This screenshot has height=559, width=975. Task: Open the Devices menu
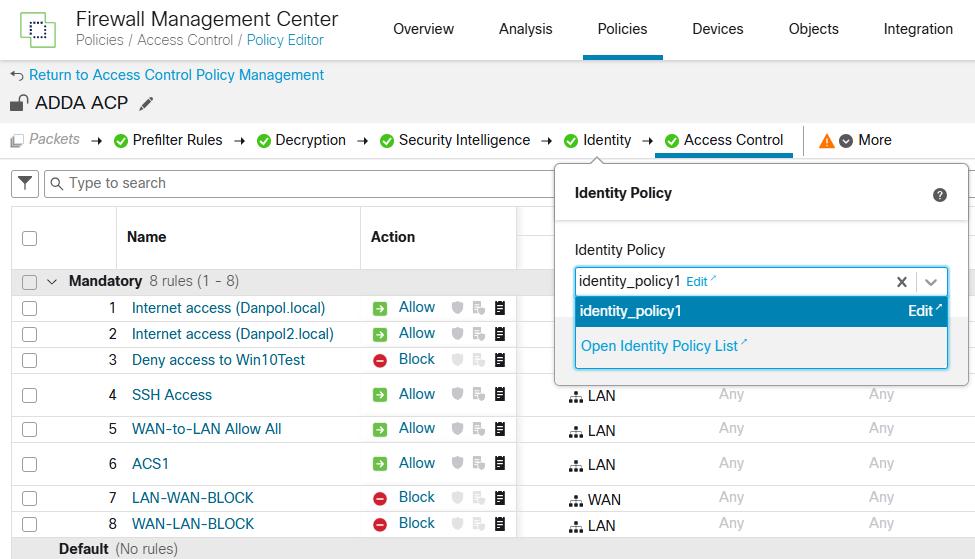[x=718, y=29]
